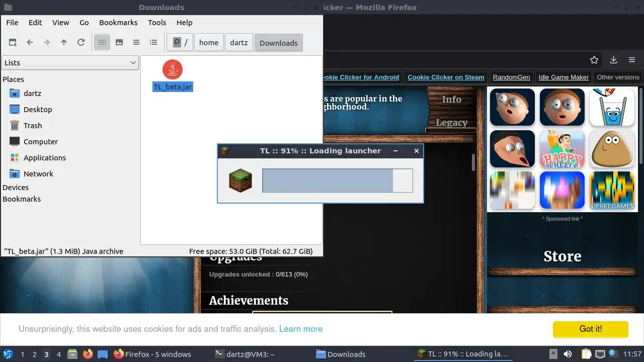Click the Pou game ad thumbnail
The width and height of the screenshot is (644, 362).
tap(612, 149)
